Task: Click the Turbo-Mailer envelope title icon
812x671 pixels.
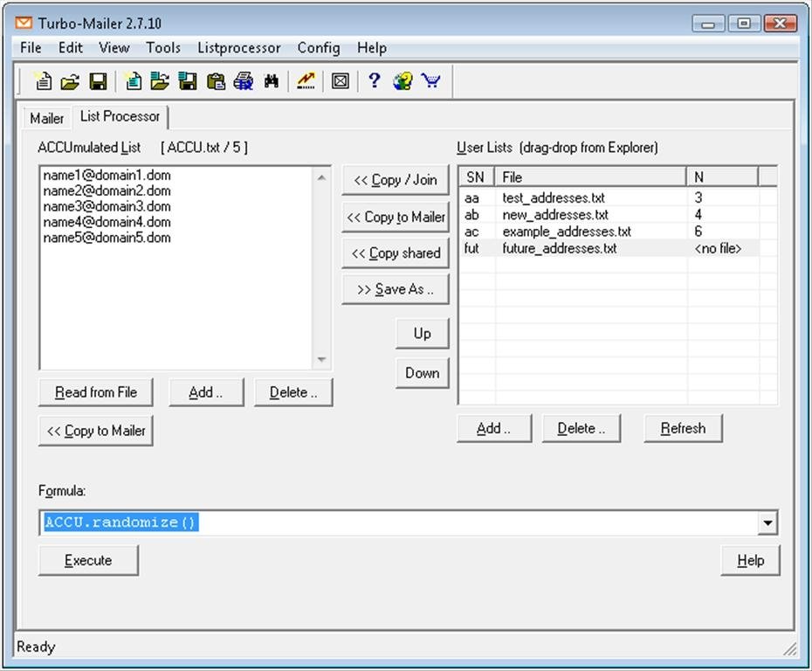Action: 24,24
